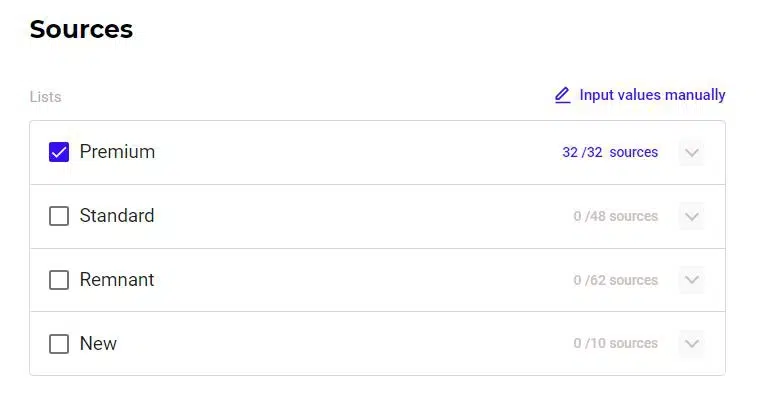Click the 0 /10 sources count
Image resolution: width=760 pixels, height=395 pixels.
[616, 343]
